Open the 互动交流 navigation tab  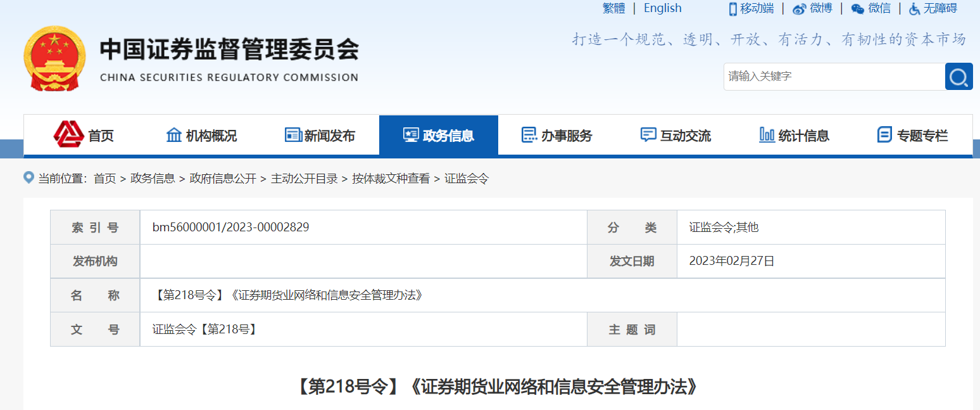(675, 135)
